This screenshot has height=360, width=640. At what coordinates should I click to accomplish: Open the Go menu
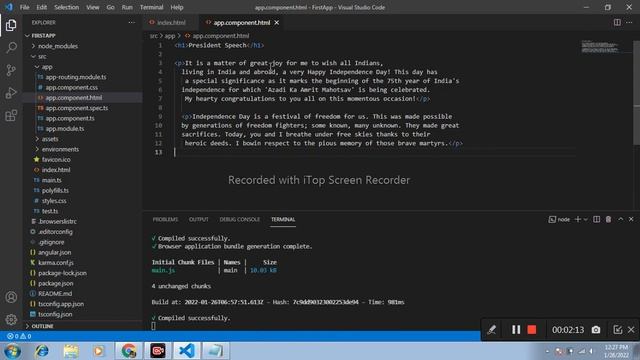coord(110,7)
